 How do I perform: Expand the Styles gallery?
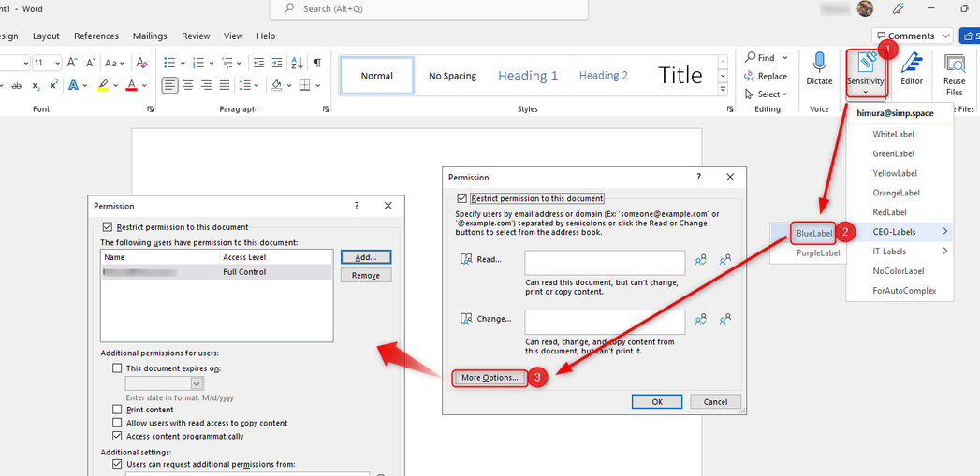click(x=724, y=90)
